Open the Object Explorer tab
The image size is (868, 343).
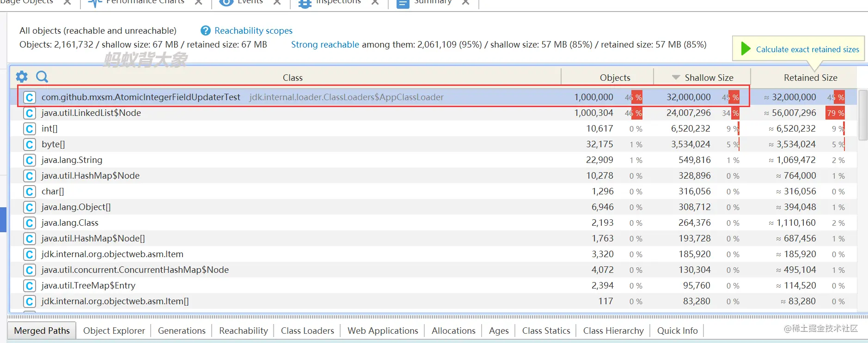tap(114, 331)
